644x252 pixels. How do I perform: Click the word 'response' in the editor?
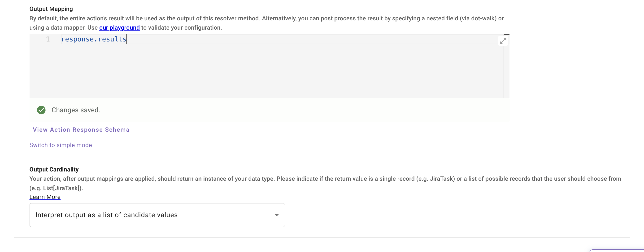(x=78, y=39)
